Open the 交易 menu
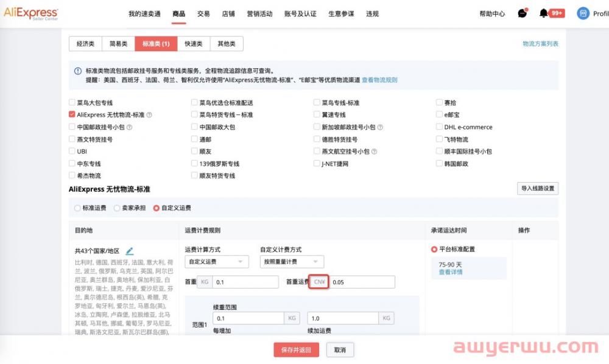This screenshot has height=364, width=609. (203, 14)
